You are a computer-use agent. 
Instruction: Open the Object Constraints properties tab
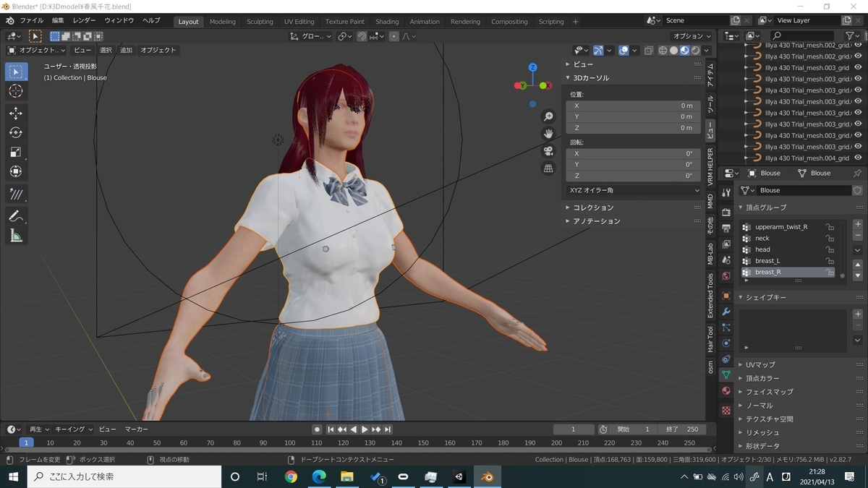726,359
